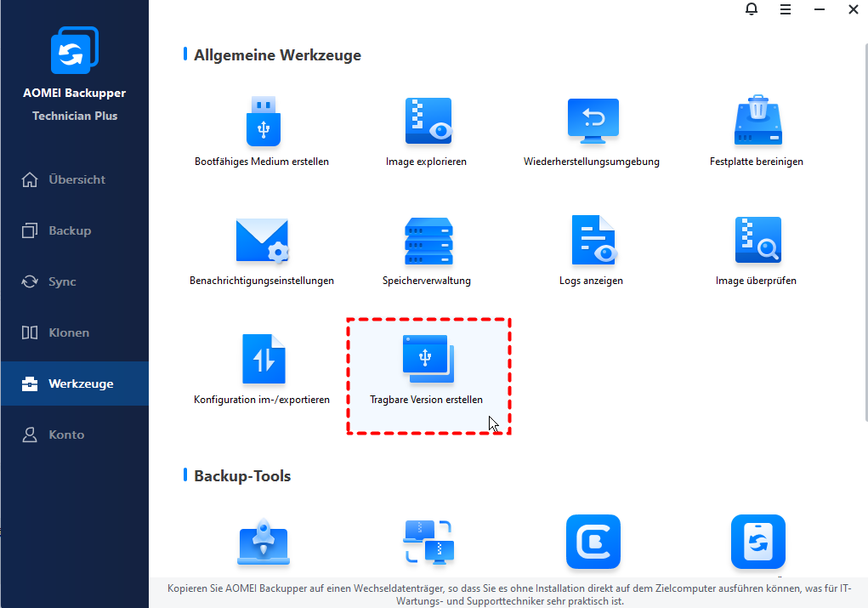The height and width of the screenshot is (608, 868).
Task: Go to Übersicht in the sidebar
Action: [x=75, y=179]
